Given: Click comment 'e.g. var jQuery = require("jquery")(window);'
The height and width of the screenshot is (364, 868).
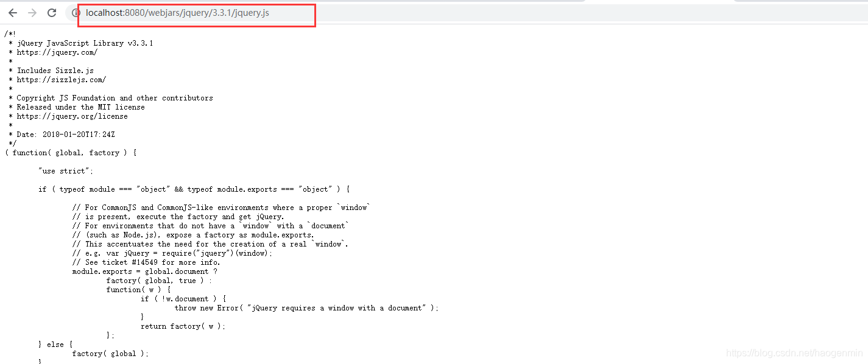Looking at the screenshot, I should click(172, 253).
